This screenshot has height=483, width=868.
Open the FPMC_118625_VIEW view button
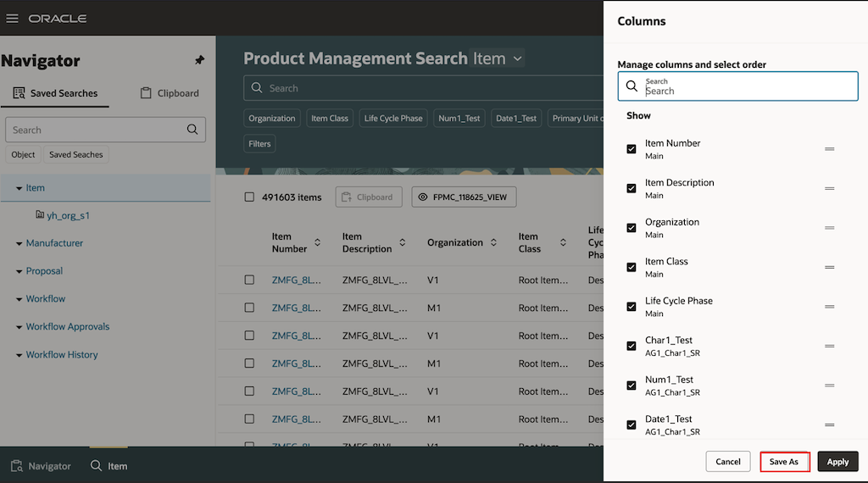tap(464, 197)
